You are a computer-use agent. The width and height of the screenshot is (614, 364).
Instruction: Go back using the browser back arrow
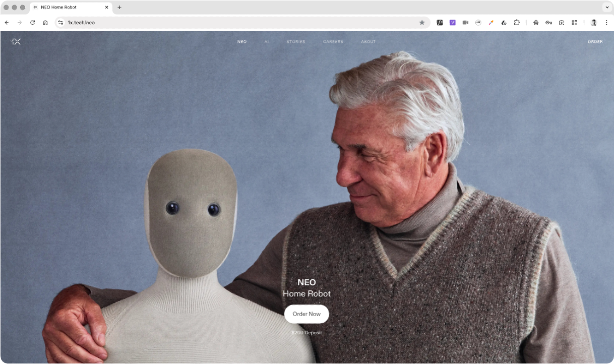(x=7, y=23)
